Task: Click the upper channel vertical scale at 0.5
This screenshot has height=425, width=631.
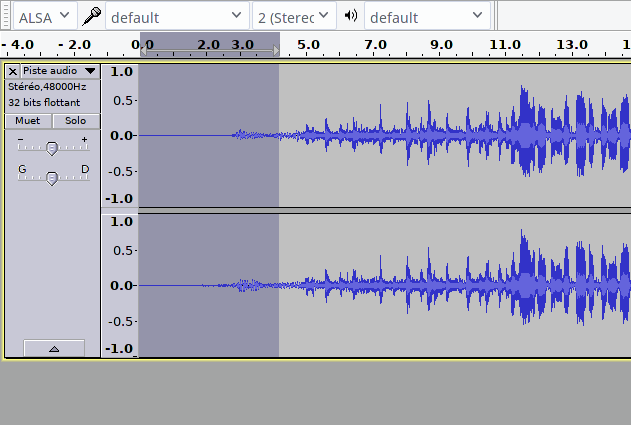Action: point(123,101)
